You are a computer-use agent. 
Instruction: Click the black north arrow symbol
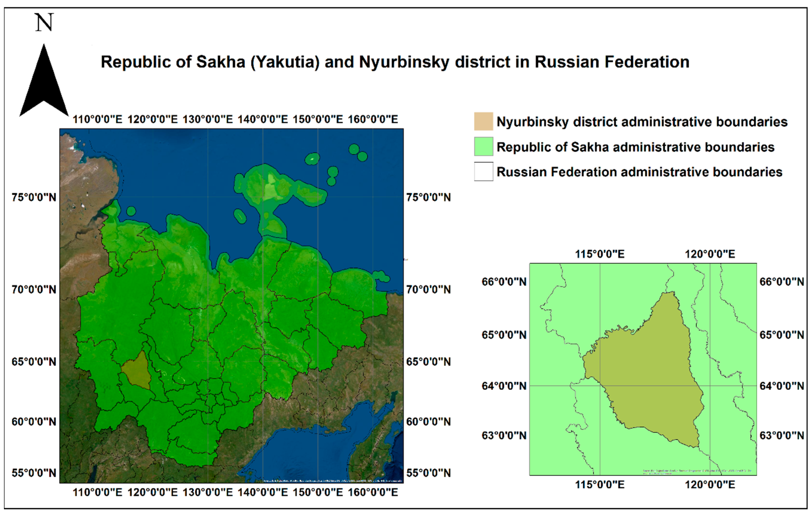(44, 83)
